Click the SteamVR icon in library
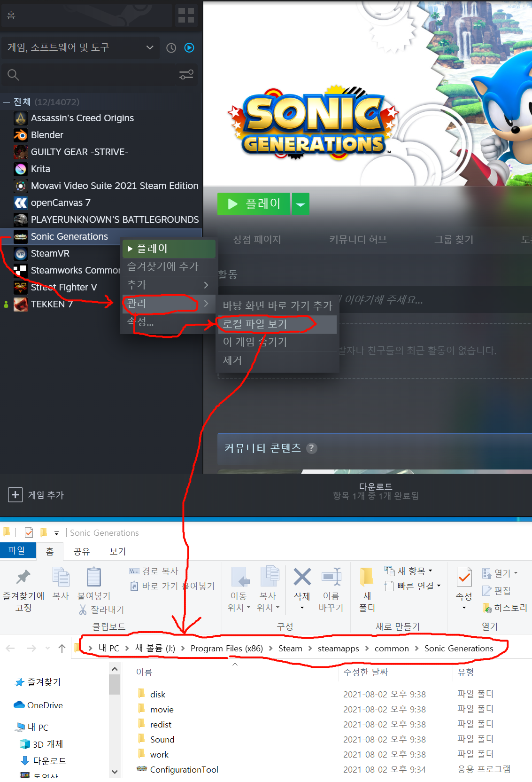This screenshot has width=532, height=782. pyautogui.click(x=20, y=253)
